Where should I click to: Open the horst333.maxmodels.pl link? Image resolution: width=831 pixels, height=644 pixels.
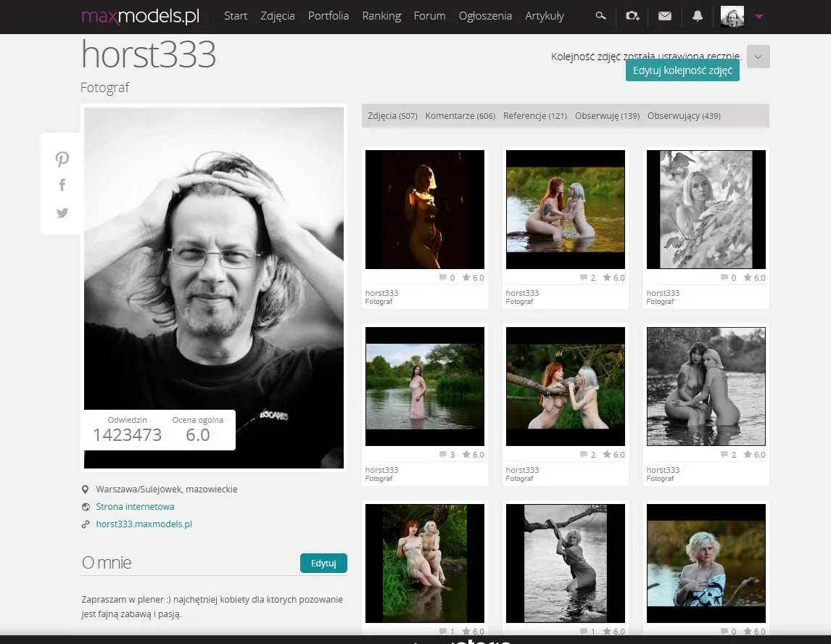[x=144, y=524]
